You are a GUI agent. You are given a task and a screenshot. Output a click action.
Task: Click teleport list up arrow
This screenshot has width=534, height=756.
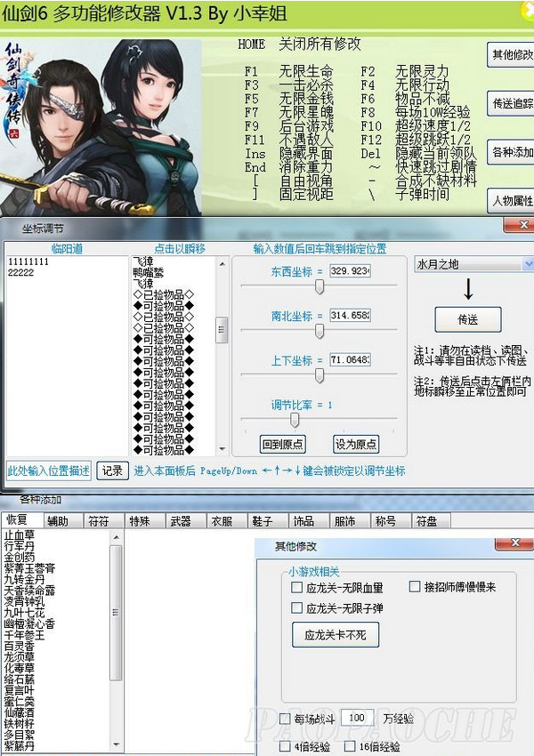point(222,264)
